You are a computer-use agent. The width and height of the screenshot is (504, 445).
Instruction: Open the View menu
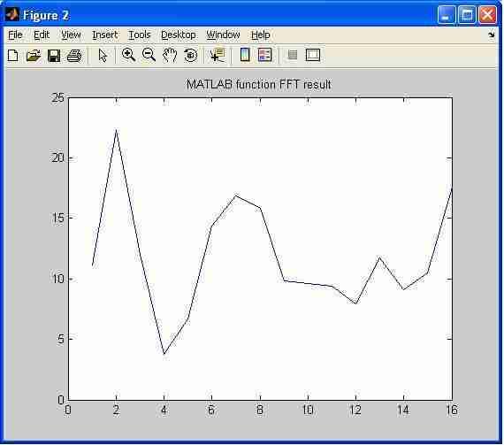click(x=71, y=35)
